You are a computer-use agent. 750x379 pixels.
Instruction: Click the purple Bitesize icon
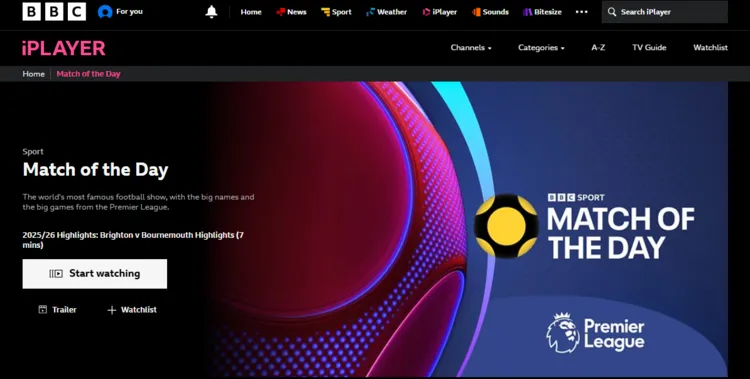[x=527, y=12]
